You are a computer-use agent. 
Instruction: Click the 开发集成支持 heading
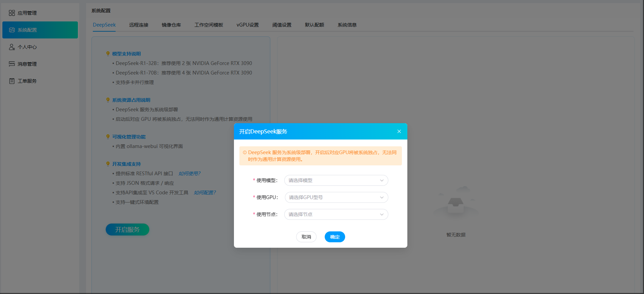click(x=126, y=164)
